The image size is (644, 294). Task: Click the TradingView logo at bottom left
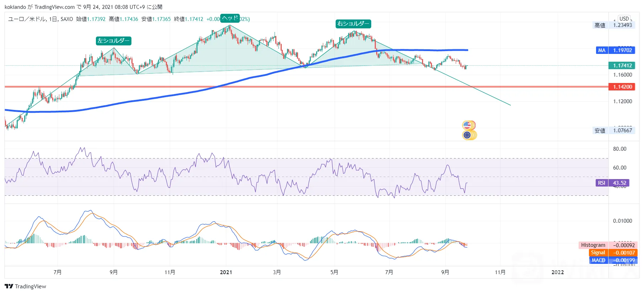(25, 286)
